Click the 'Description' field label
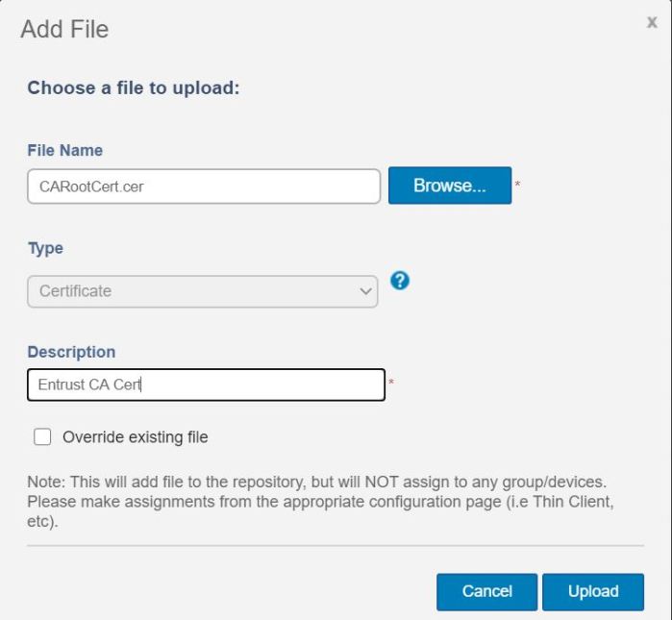Screen dimensions: 672x620 (71, 352)
